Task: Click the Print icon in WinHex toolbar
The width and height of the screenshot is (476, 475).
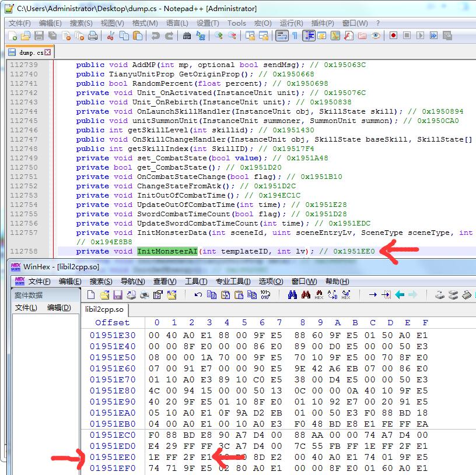Action: click(145, 295)
